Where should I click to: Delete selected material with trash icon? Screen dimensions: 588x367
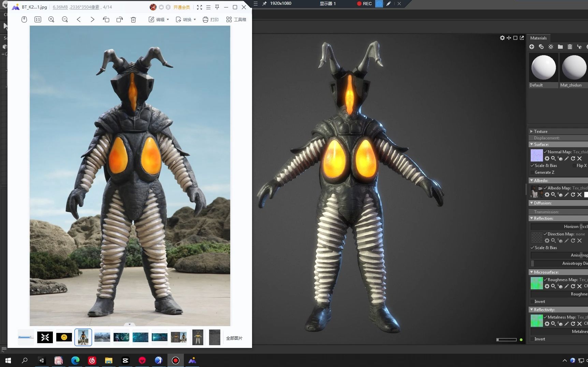click(x=570, y=47)
